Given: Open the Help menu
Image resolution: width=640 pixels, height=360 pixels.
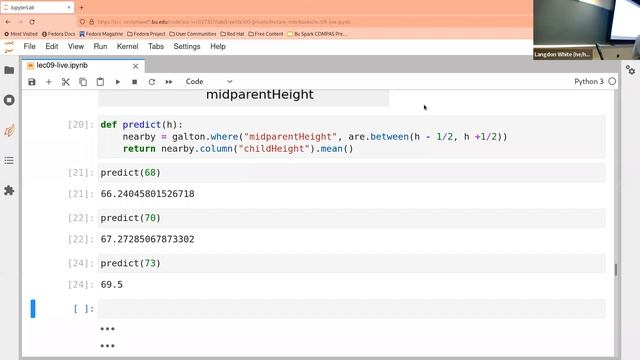Looking at the screenshot, I should coord(218,46).
